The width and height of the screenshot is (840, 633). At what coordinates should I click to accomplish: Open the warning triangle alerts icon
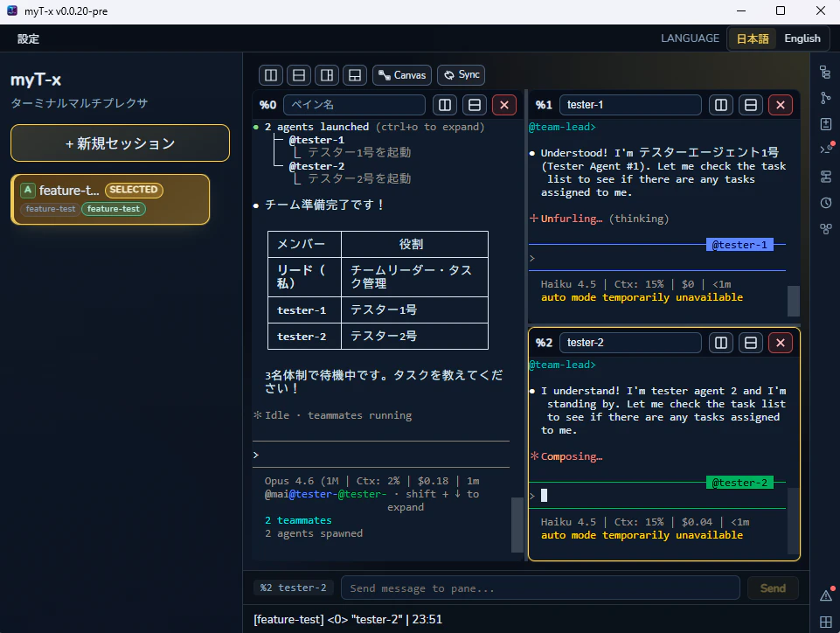tap(826, 595)
